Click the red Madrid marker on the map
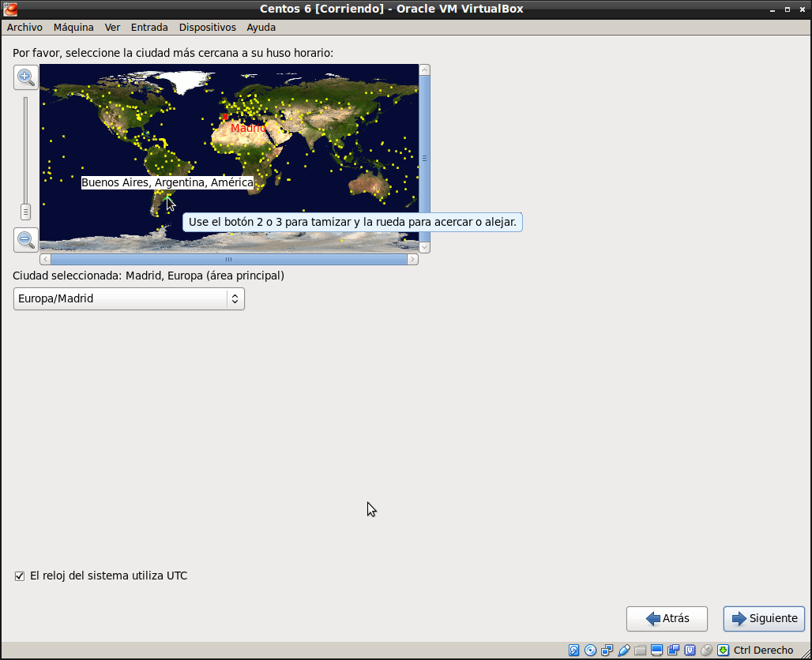Screen dimensions: 812x660 pyautogui.click(x=225, y=117)
